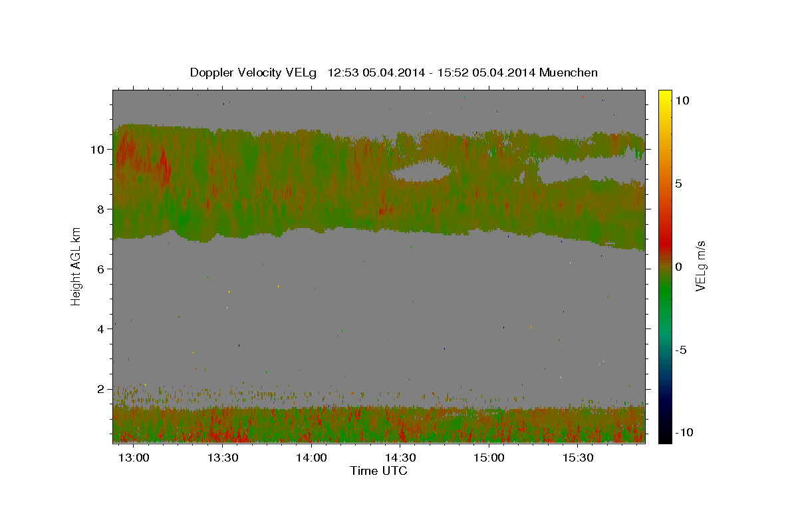Click the 13:00 time tick label
This screenshot has width=798, height=532.
132,458
